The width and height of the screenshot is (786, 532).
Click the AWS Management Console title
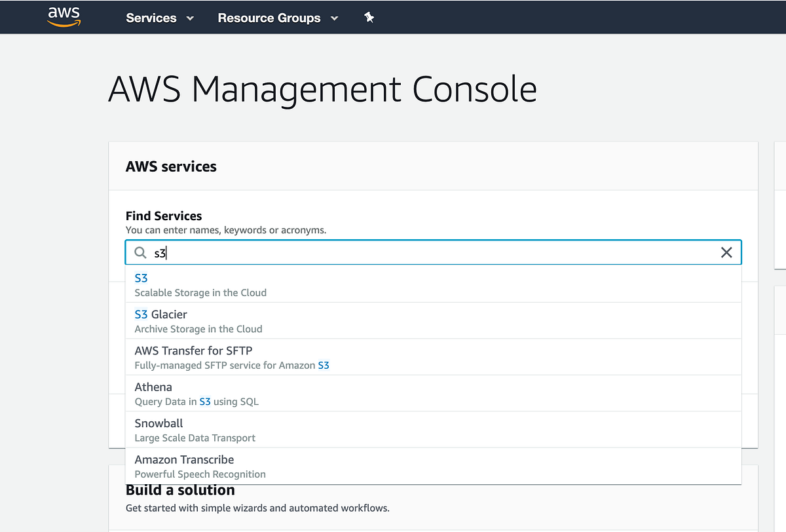pyautogui.click(x=322, y=90)
